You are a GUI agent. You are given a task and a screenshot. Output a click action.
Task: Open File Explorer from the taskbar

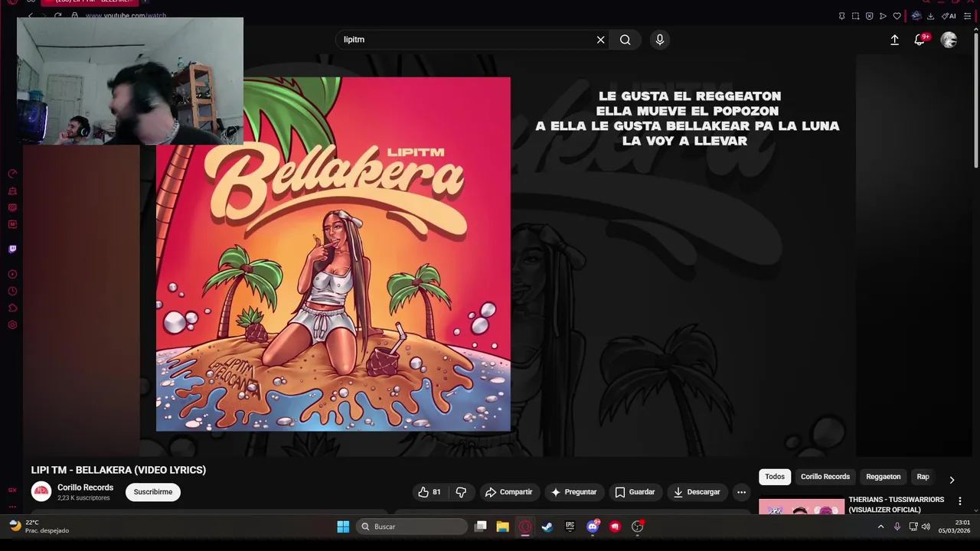coord(502,527)
